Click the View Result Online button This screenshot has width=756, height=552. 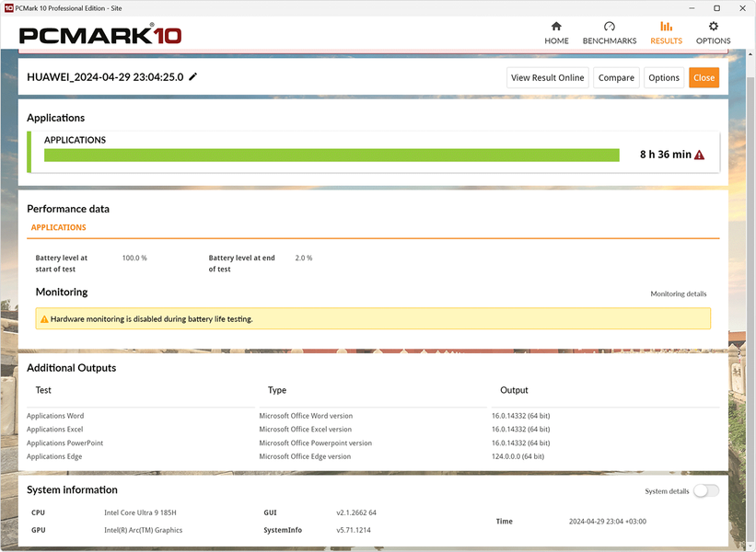547,77
